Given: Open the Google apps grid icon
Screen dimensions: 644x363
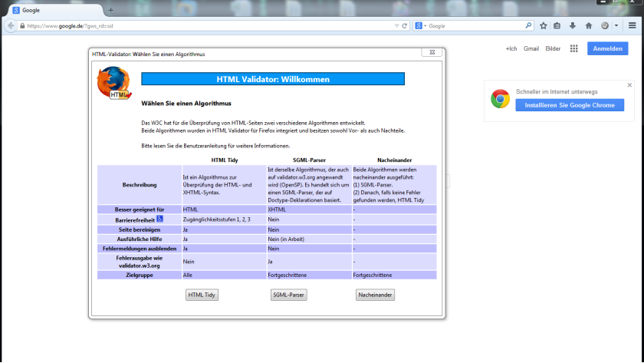Looking at the screenshot, I should 573,48.
